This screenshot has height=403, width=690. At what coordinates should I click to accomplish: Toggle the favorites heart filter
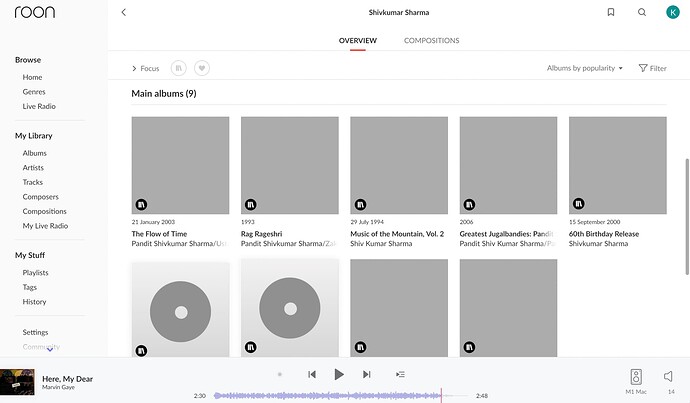pos(202,68)
